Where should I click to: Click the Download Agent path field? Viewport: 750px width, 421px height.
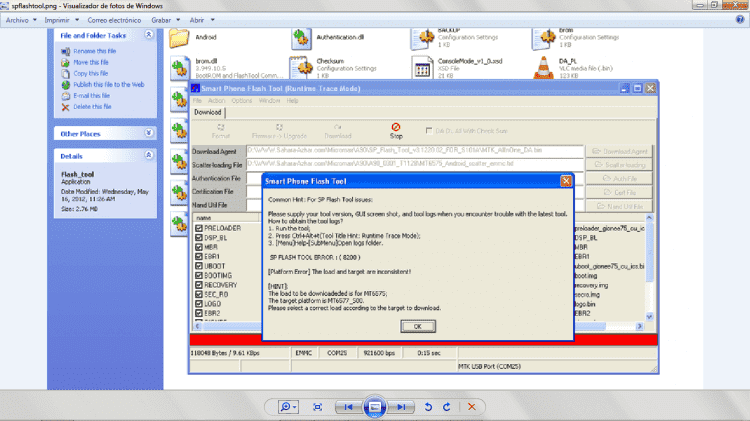(415, 151)
